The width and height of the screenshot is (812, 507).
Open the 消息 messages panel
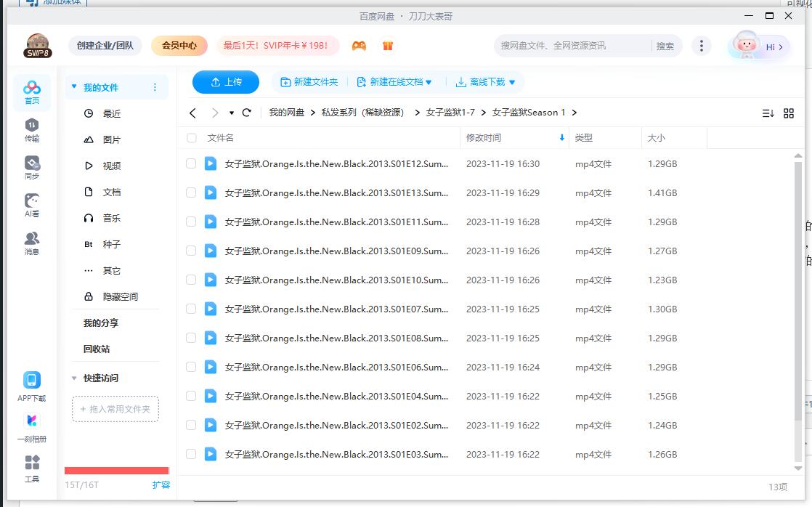[x=31, y=244]
